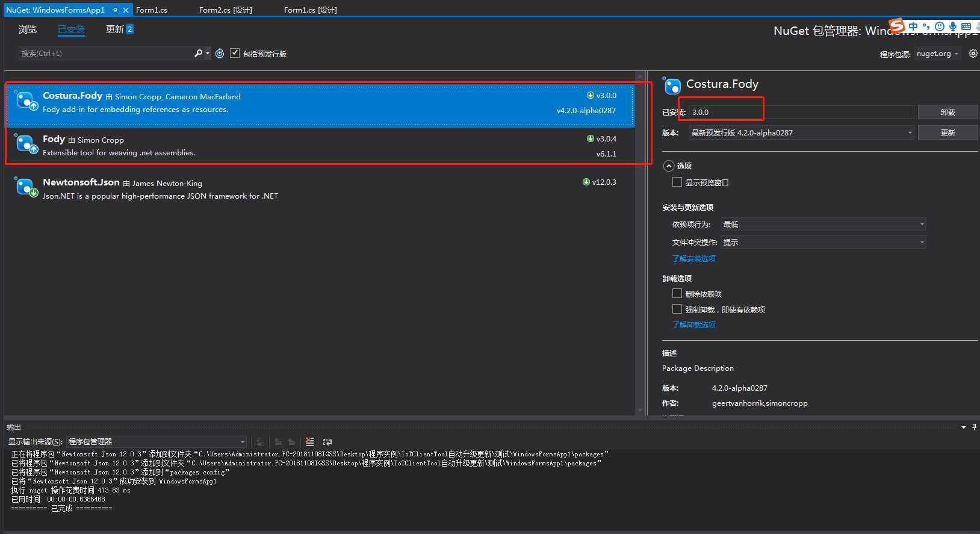This screenshot has width=980, height=534.
Task: Toggle word wrap in output window
Action: 327,442
